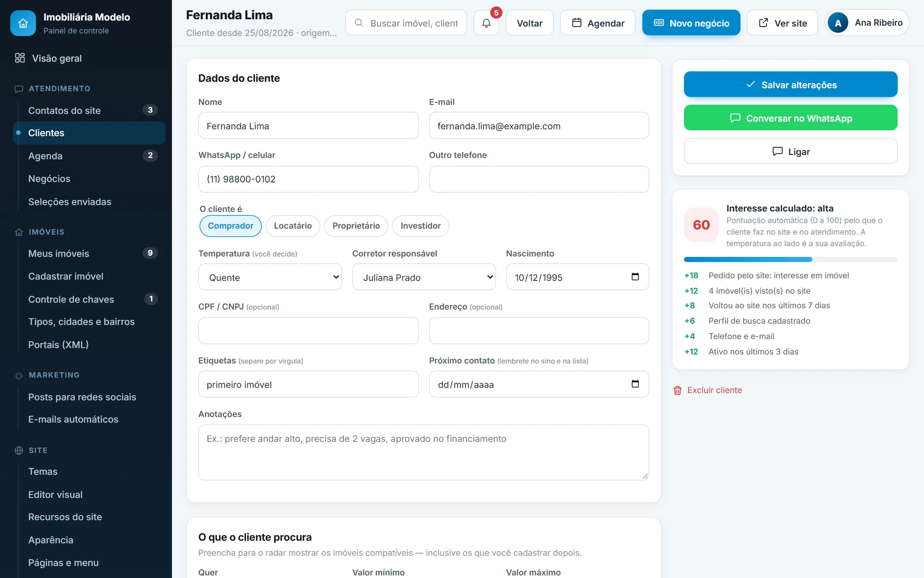Open Nascimento calendar picker icon

point(635,277)
